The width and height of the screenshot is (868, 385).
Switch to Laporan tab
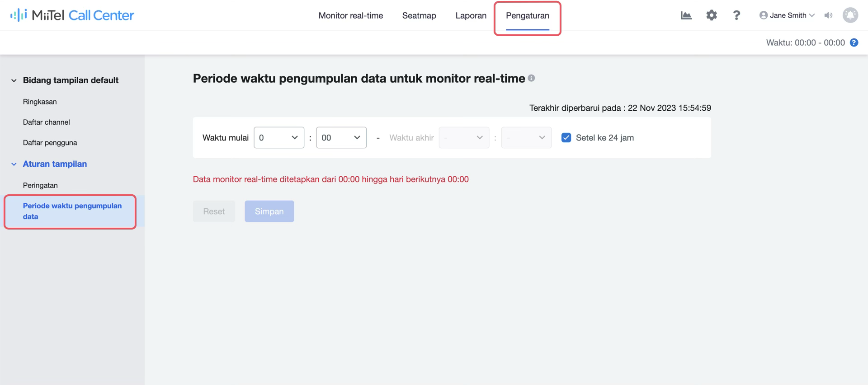pos(471,15)
